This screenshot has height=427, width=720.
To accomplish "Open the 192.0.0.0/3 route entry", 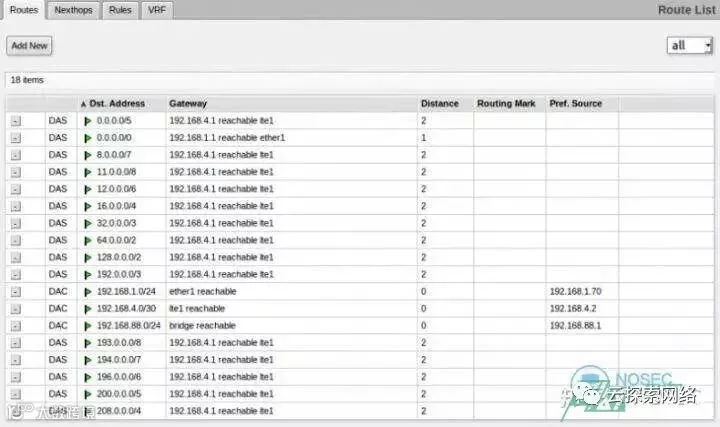I will click(x=119, y=274).
